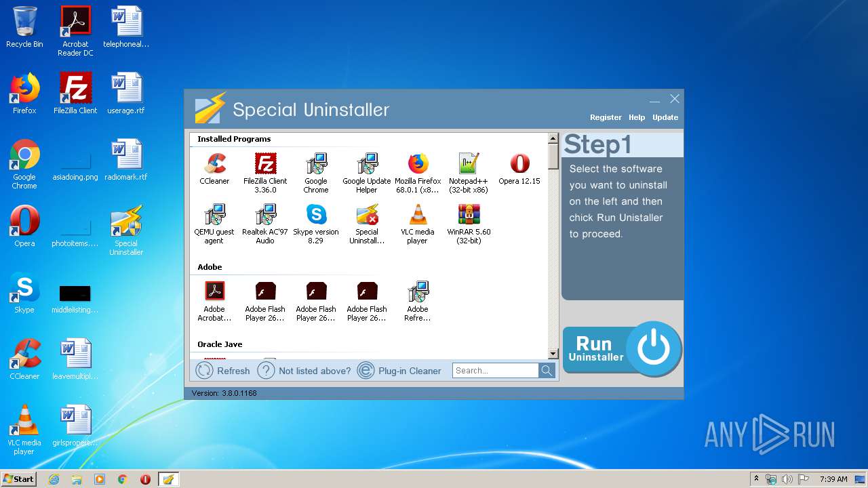Screen dimensions: 868x488
Task: Click Special Uninstaller taskbar button
Action: (168, 479)
